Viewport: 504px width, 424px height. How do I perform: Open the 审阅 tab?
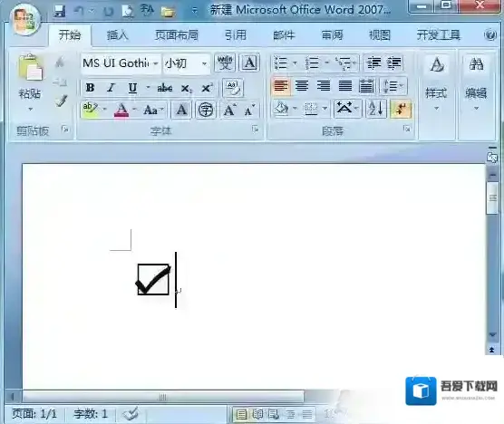click(332, 34)
